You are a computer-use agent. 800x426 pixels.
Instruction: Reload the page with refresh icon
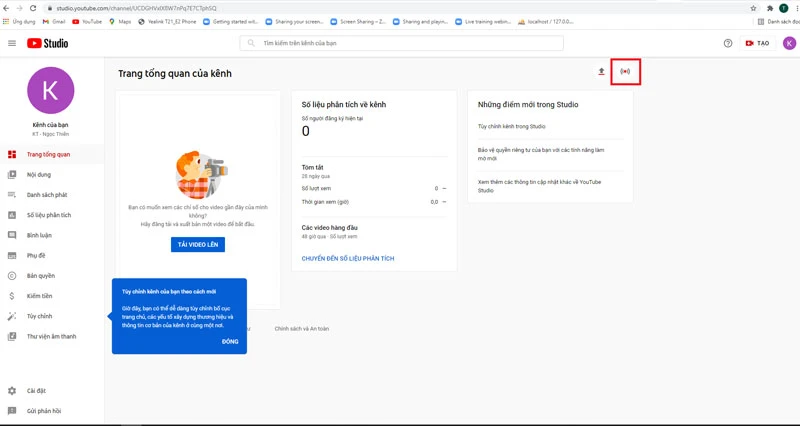[33, 8]
